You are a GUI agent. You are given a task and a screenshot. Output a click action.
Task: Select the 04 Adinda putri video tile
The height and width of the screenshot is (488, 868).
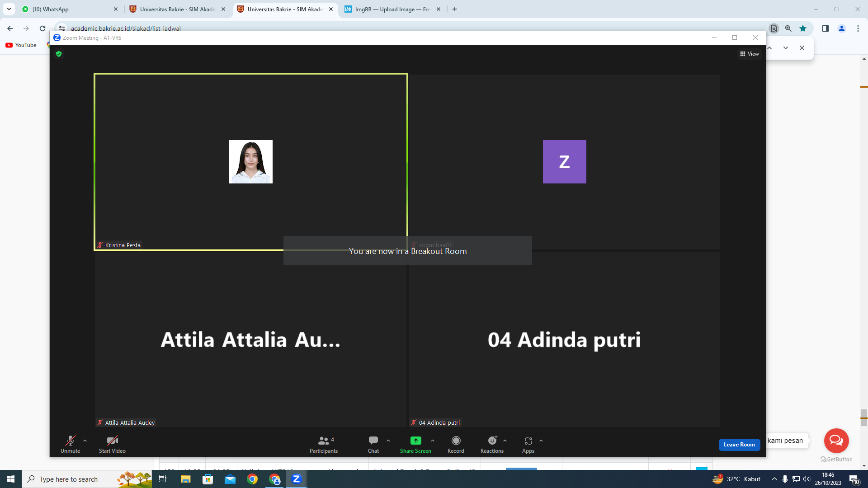coord(565,340)
